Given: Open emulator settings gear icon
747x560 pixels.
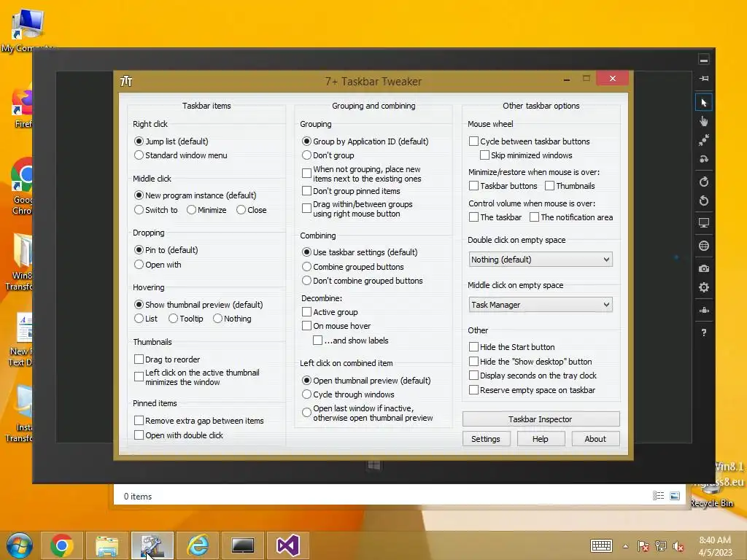Looking at the screenshot, I should pos(704,287).
